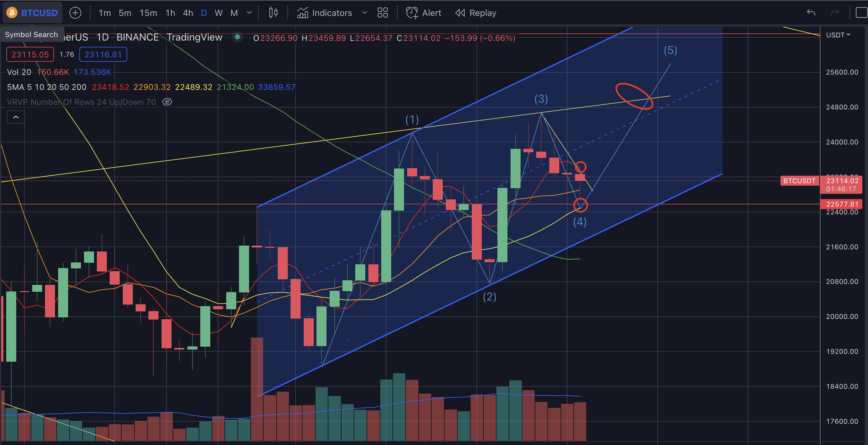
Task: Select the 4h timeframe
Action: click(x=188, y=13)
